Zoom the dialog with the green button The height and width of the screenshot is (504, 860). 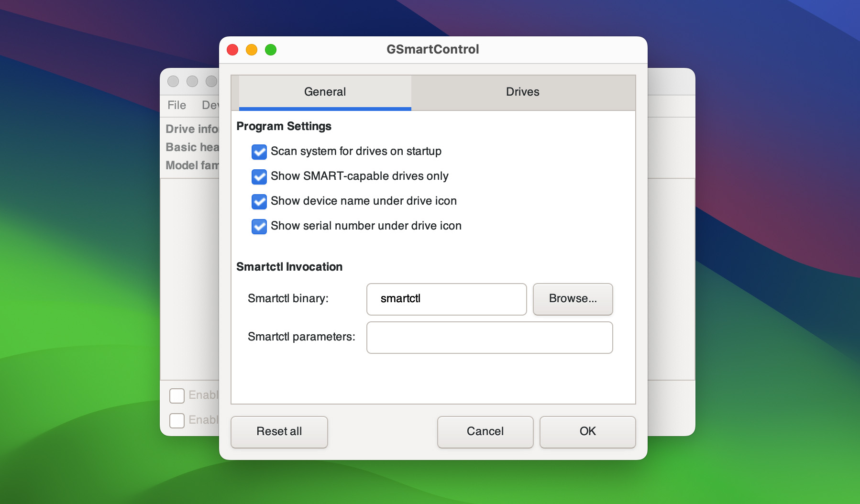pos(271,50)
